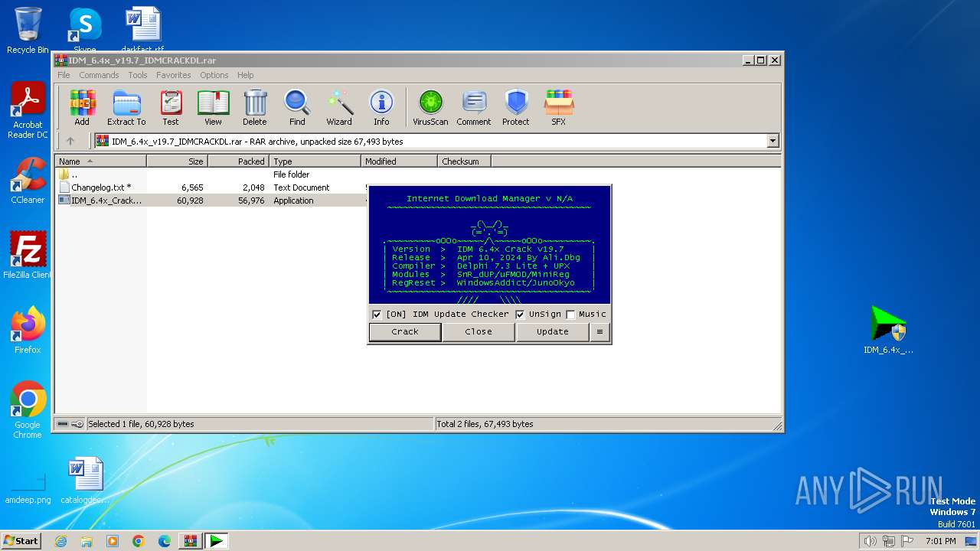Sort by the Checksum column header
This screenshot has width=980, height=551.
click(464, 161)
